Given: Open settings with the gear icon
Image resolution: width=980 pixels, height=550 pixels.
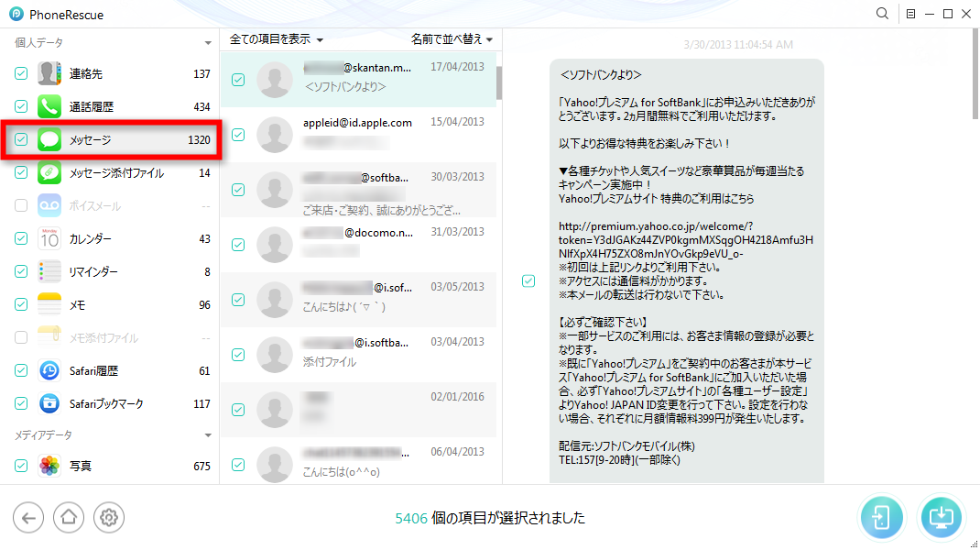Looking at the screenshot, I should [x=109, y=518].
